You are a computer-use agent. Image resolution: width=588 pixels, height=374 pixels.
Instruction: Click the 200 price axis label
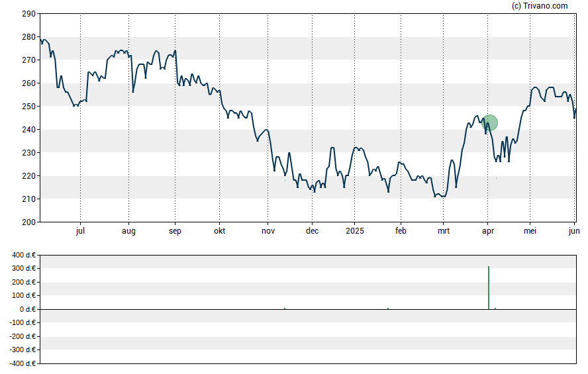pyautogui.click(x=28, y=222)
